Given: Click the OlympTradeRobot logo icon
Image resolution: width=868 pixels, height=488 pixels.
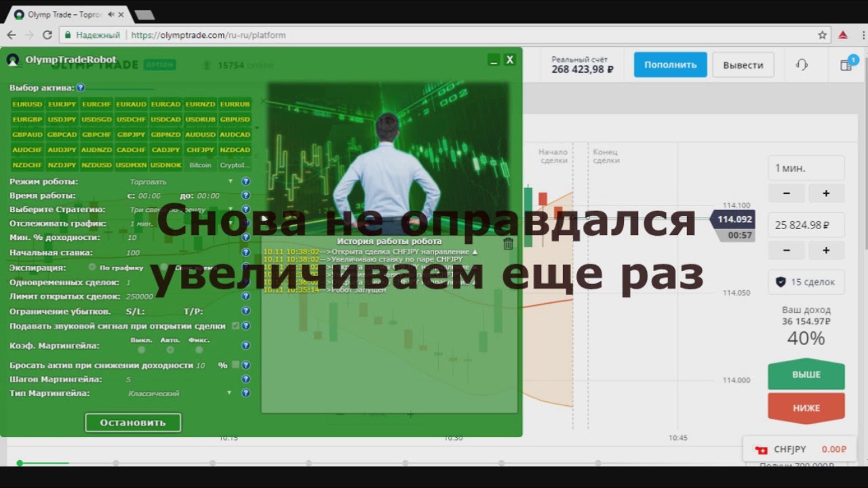Looking at the screenshot, I should tap(13, 60).
